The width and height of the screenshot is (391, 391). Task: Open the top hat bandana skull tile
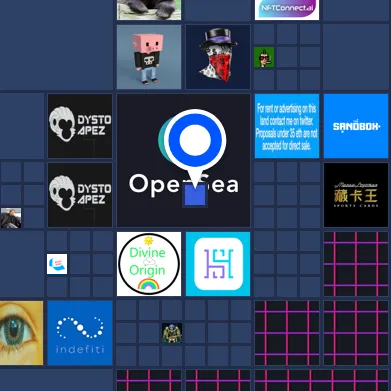point(218,57)
